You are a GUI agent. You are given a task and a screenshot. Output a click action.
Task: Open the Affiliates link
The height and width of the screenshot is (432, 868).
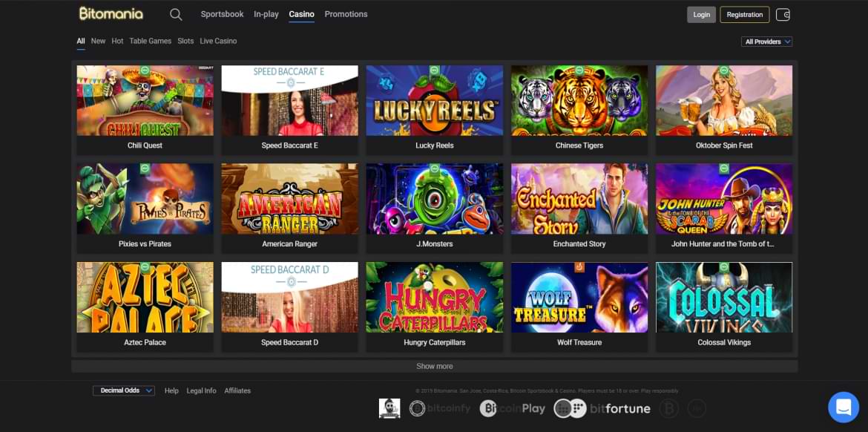pos(237,390)
